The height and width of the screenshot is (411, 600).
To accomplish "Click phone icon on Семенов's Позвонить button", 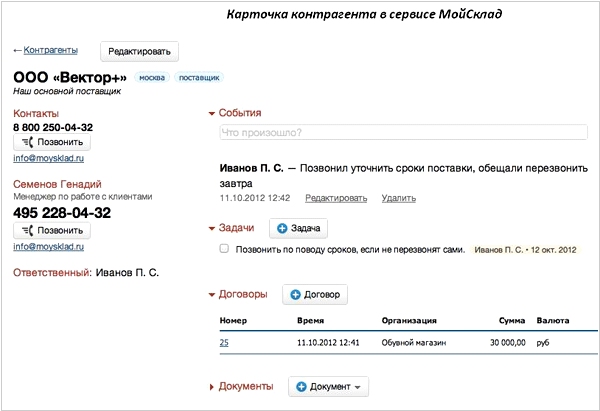I will coord(28,231).
